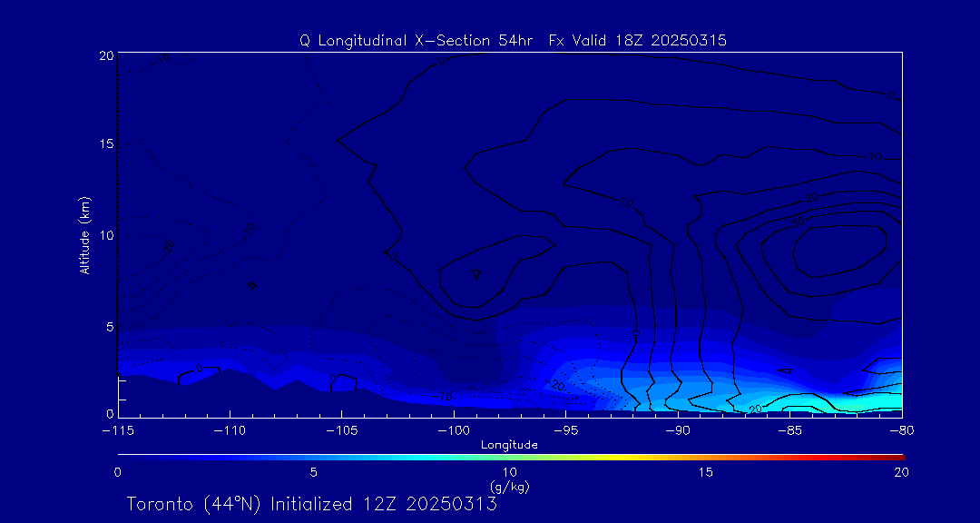Click the plot title "Q Longitudinal X-Section 54hr"
Screen dimensions: 980x523
pos(416,41)
